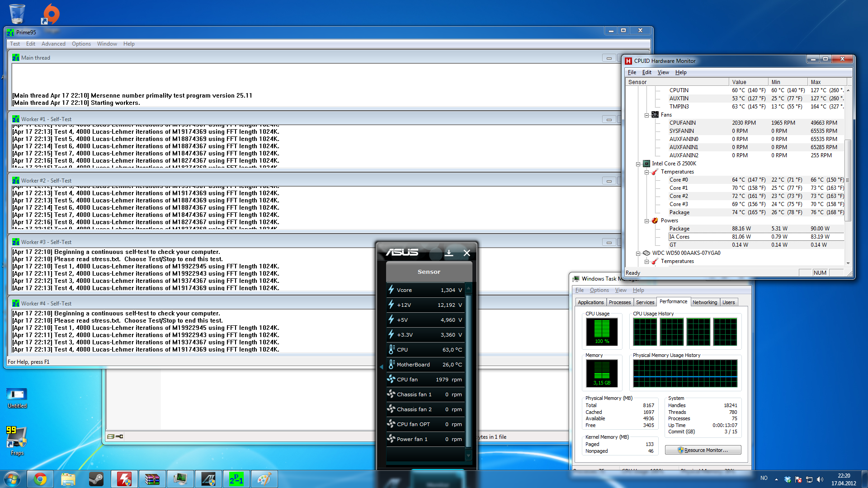Click the Worker #1 Self-Test window icon
The image size is (868, 488).
(x=16, y=119)
